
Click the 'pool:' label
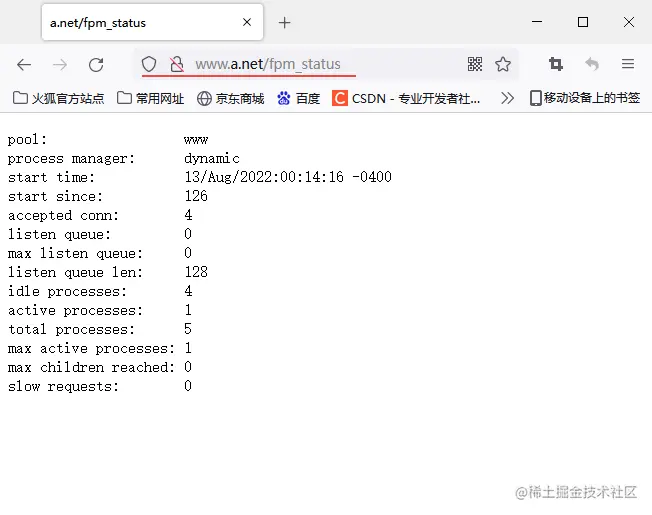[27, 140]
